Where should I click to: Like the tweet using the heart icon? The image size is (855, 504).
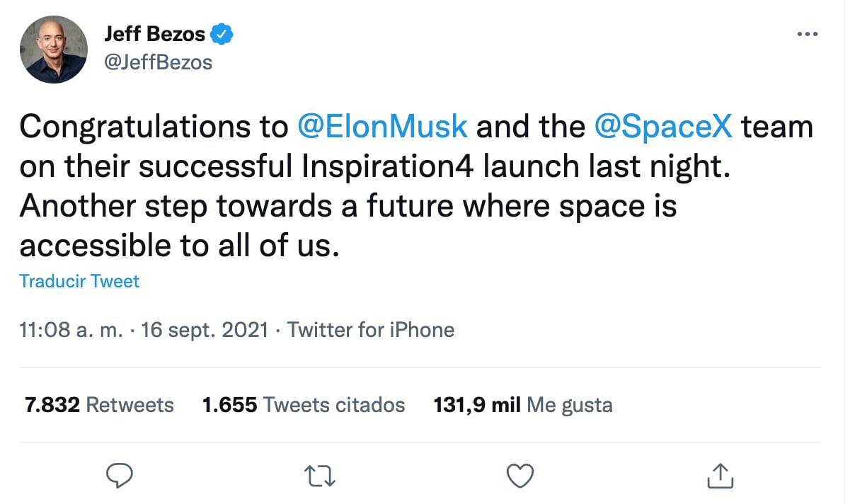(520, 475)
